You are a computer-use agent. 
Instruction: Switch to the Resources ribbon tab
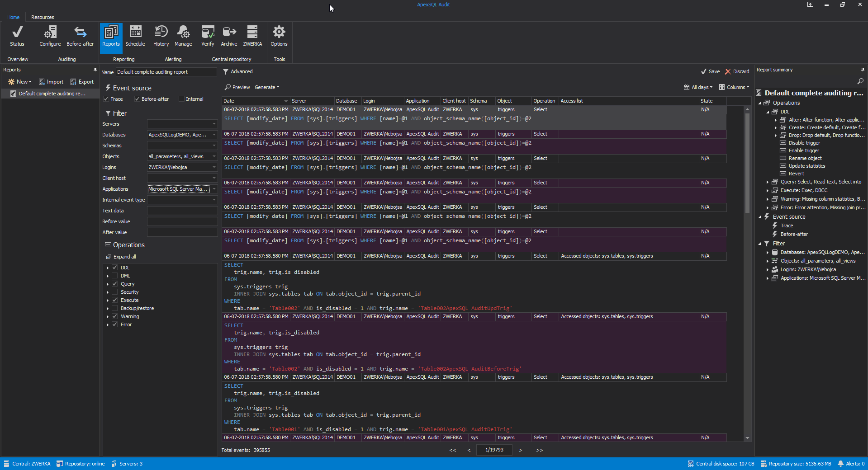(43, 17)
